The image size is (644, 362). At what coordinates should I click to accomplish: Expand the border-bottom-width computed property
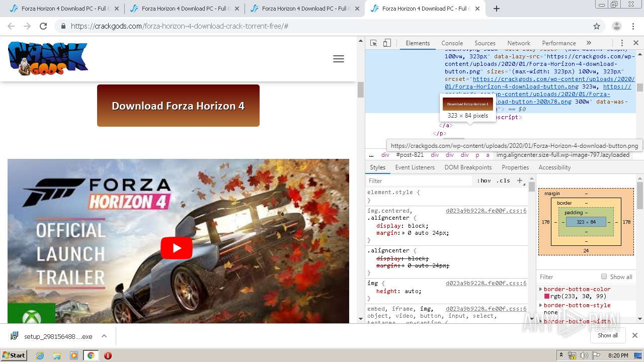click(541, 321)
